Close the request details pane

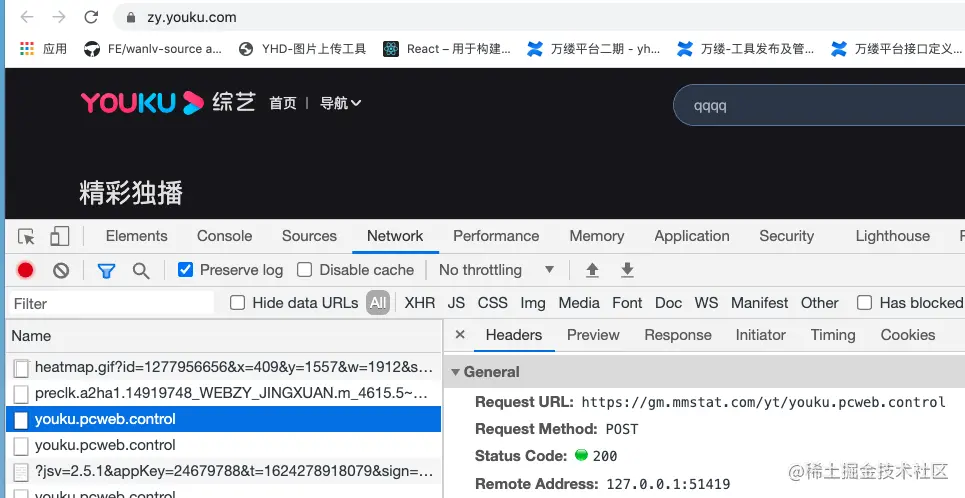[460, 335]
